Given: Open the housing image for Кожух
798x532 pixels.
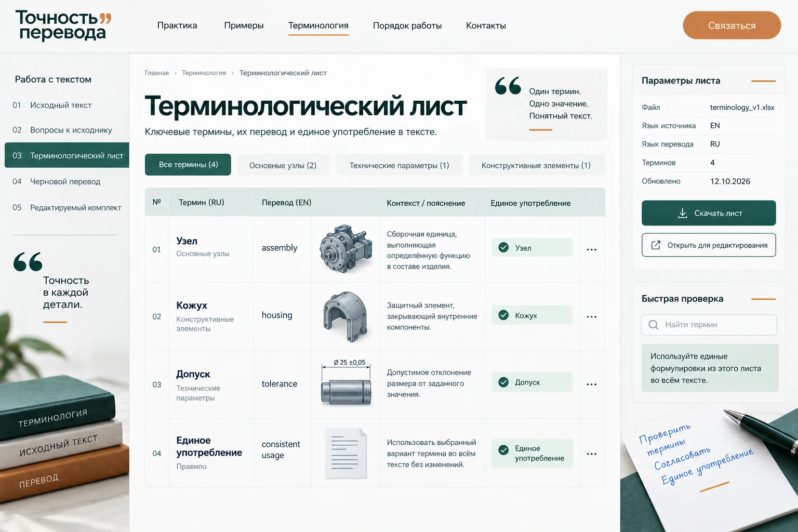Looking at the screenshot, I should pyautogui.click(x=345, y=316).
